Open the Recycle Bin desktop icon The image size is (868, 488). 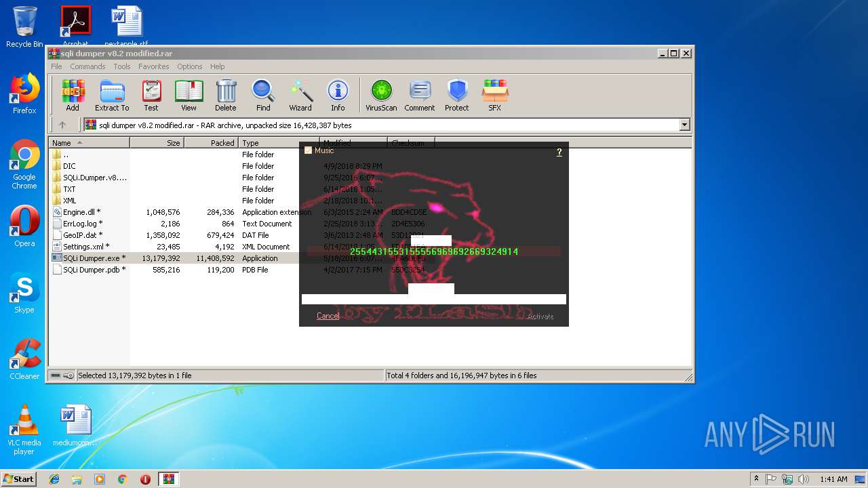(24, 27)
